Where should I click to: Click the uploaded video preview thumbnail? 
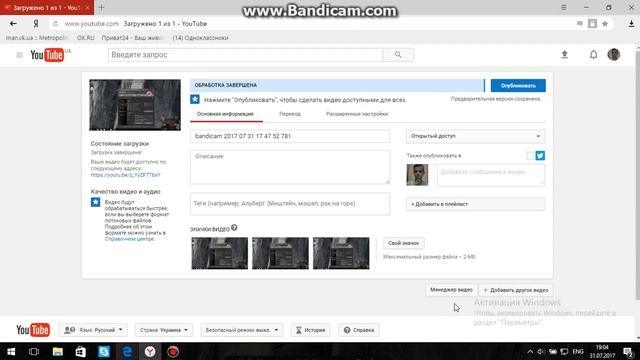[x=135, y=105]
